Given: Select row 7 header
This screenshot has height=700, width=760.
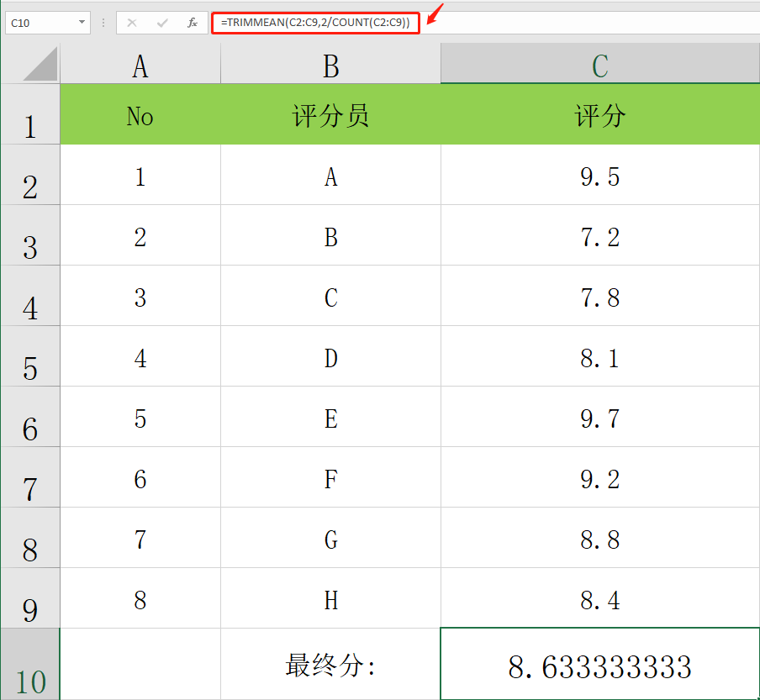Looking at the screenshot, I should coord(30,477).
